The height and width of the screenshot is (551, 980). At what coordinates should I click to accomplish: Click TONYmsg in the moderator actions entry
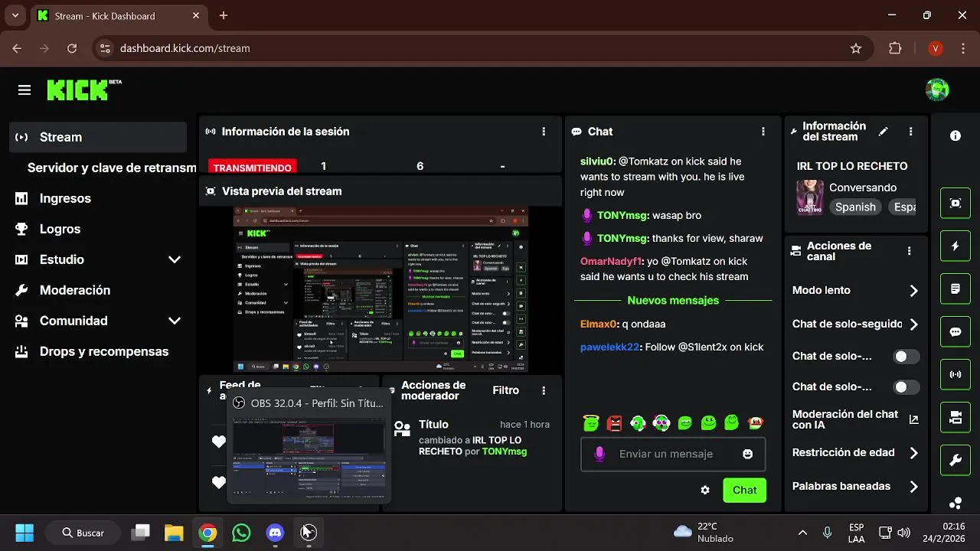pos(504,452)
